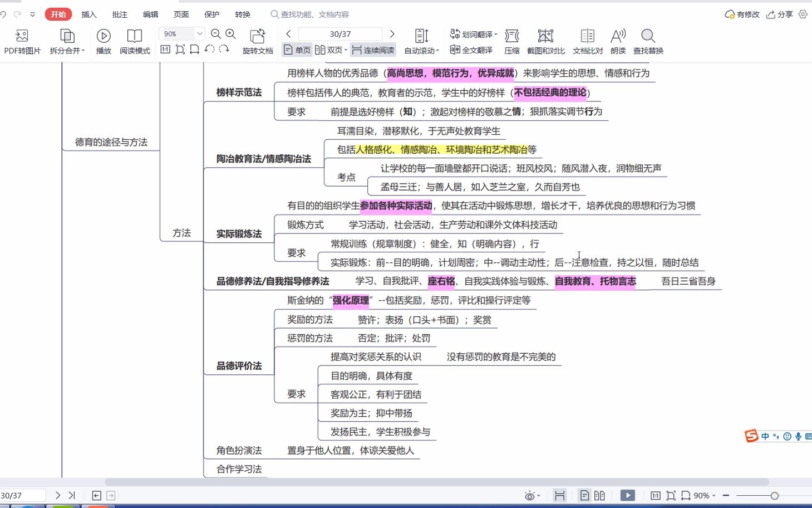812x508 pixels.
Task: Click the horizontal scrollbar
Action: click(x=437, y=482)
